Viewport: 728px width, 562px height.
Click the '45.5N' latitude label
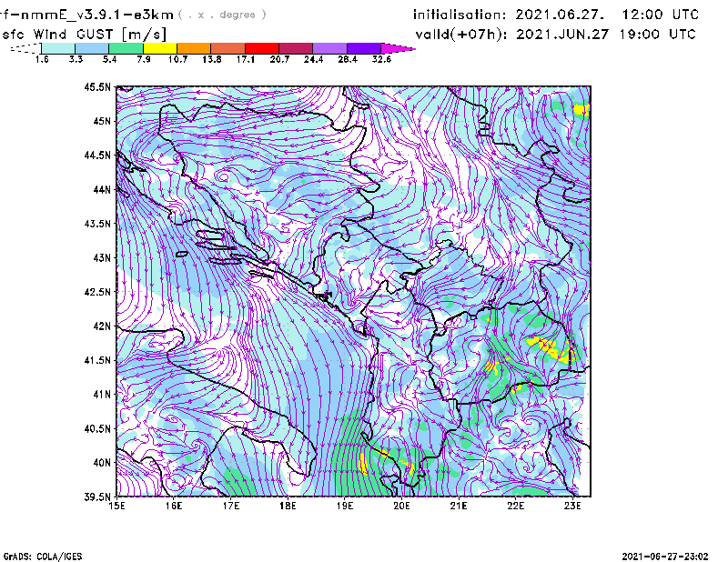(x=97, y=86)
